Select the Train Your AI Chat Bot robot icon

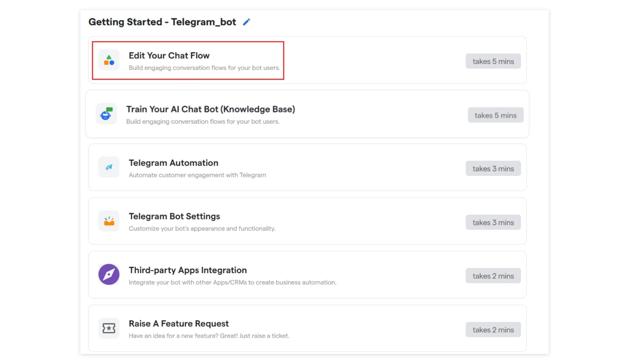click(106, 114)
